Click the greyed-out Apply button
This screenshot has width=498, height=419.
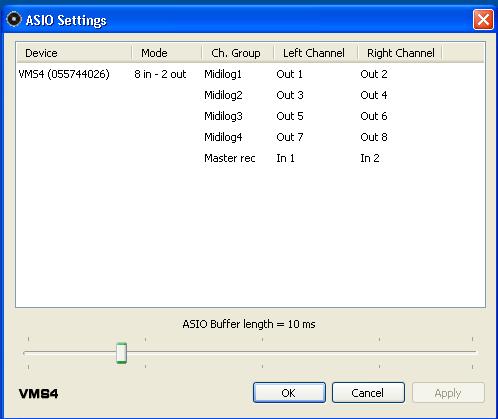[448, 393]
